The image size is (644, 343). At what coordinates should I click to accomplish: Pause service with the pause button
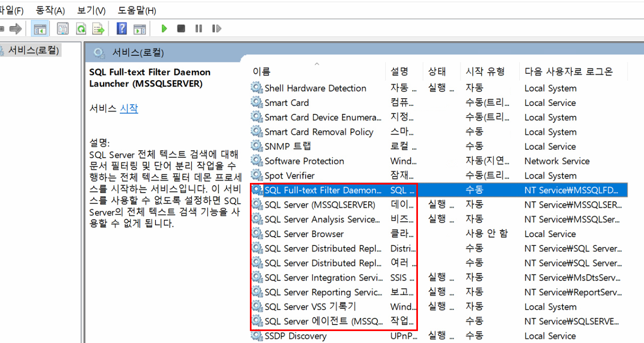199,29
